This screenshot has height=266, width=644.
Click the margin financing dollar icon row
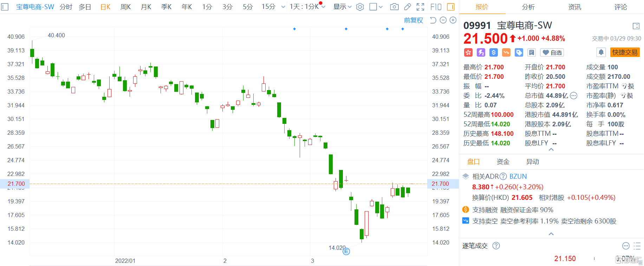pos(466,210)
